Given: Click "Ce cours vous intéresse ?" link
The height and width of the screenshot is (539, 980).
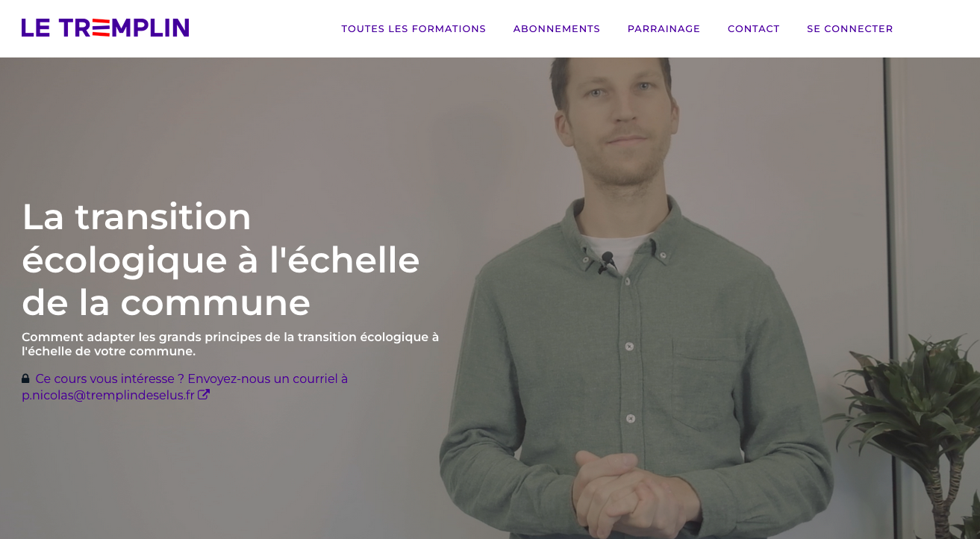Looking at the screenshot, I should pos(110,378).
